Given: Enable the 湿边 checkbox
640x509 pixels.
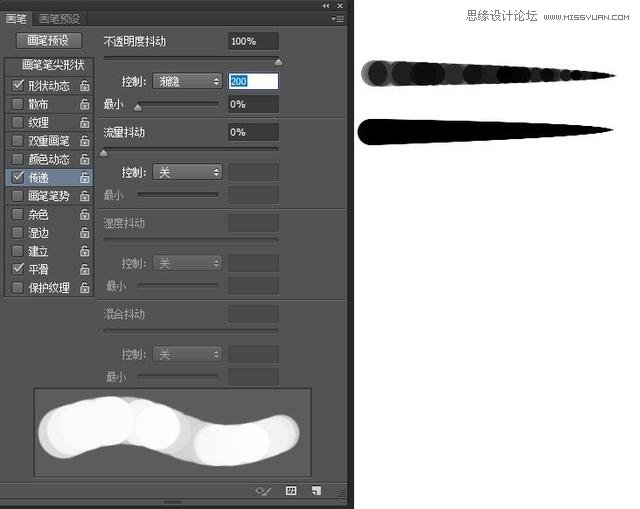Looking at the screenshot, I should point(18,232).
